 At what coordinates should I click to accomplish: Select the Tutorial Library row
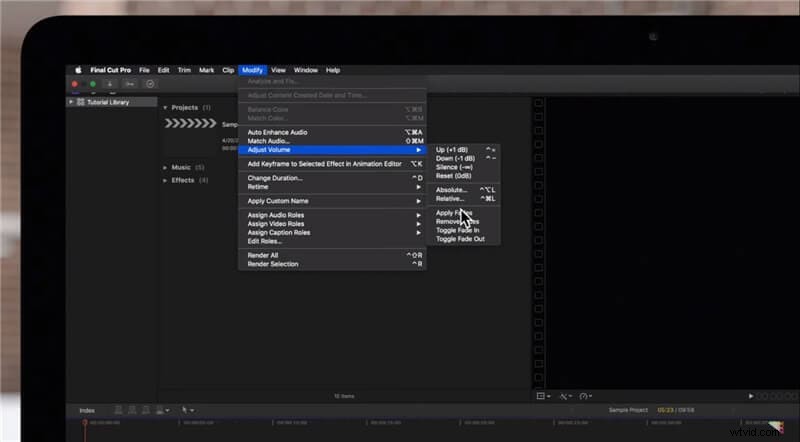click(112, 102)
